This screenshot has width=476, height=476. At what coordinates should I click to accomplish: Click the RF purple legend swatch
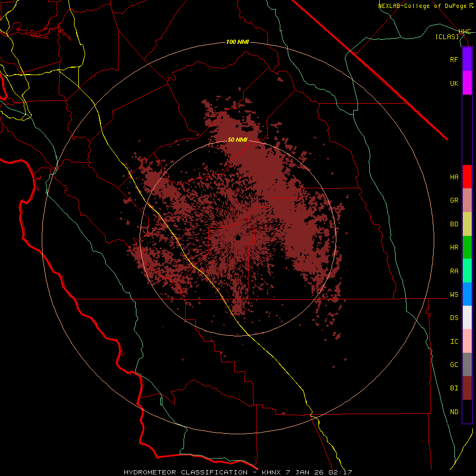point(467,59)
